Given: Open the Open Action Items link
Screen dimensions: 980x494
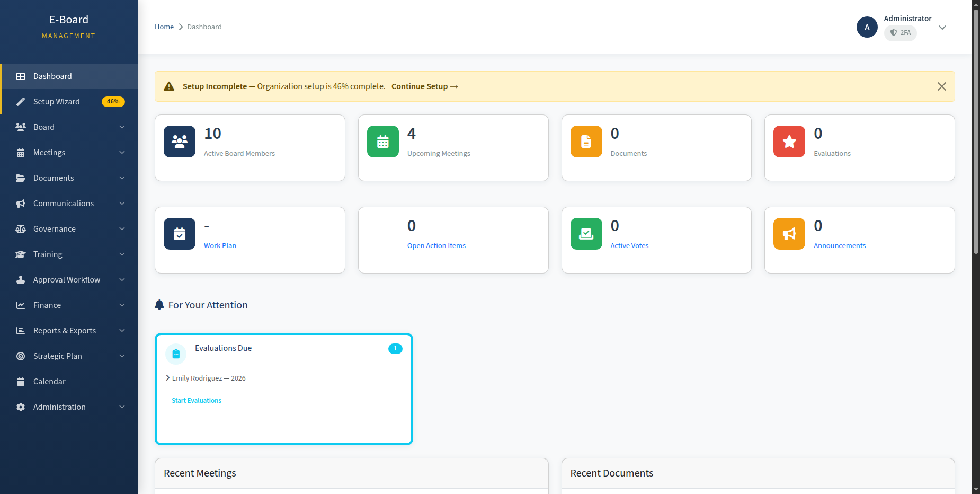Looking at the screenshot, I should coord(436,245).
